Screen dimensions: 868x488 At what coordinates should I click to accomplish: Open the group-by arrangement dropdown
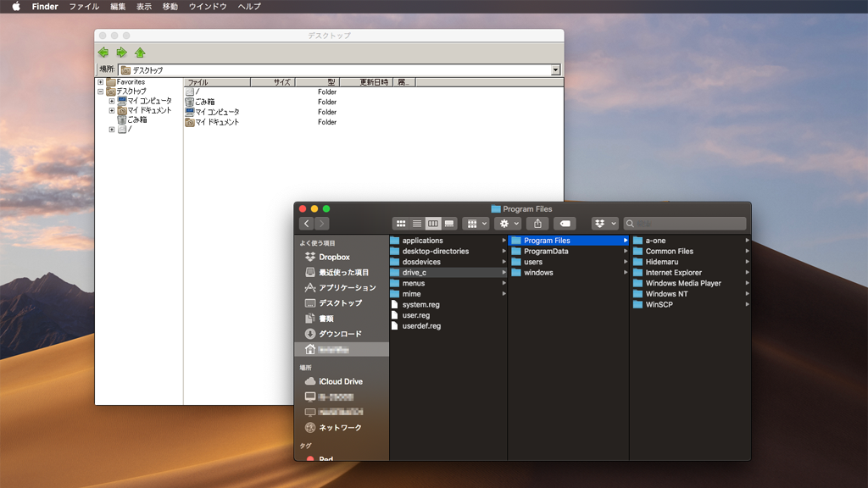pyautogui.click(x=476, y=224)
